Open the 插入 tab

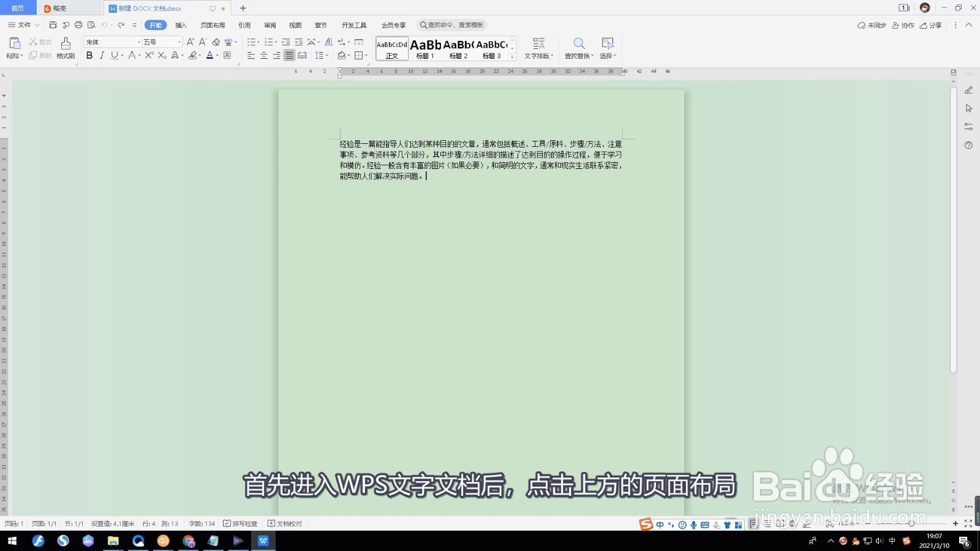[x=181, y=25]
